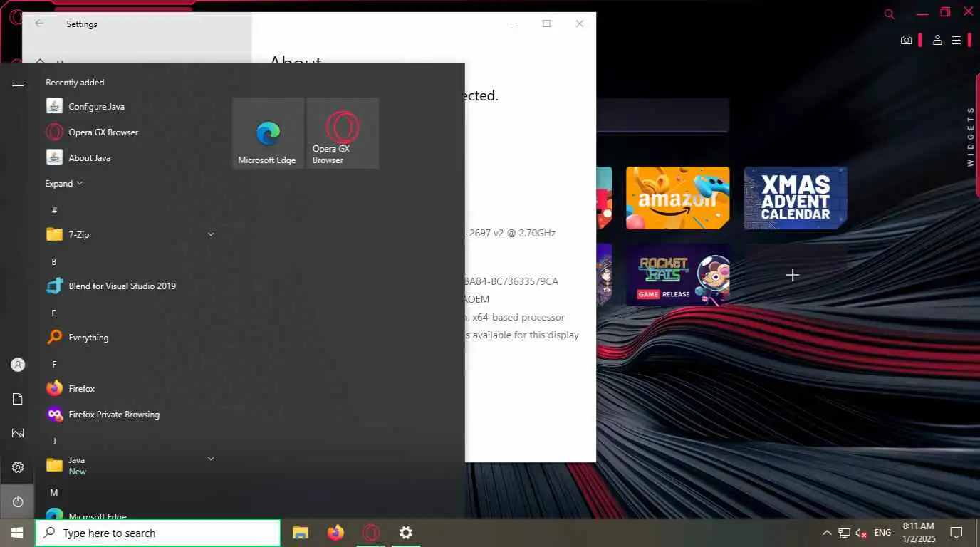Open Settings gear in Start sidebar
Image resolution: width=980 pixels, height=547 pixels.
click(x=18, y=467)
